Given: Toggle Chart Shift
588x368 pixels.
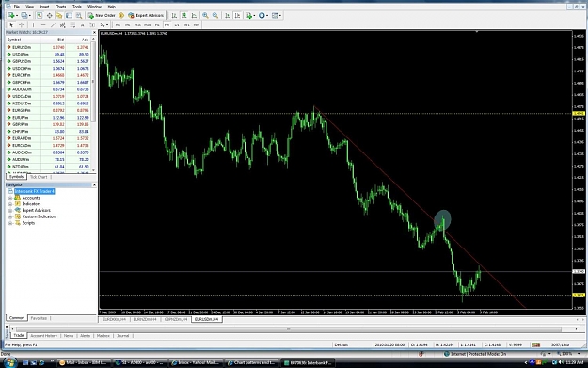Looking at the screenshot, I should tap(237, 15).
